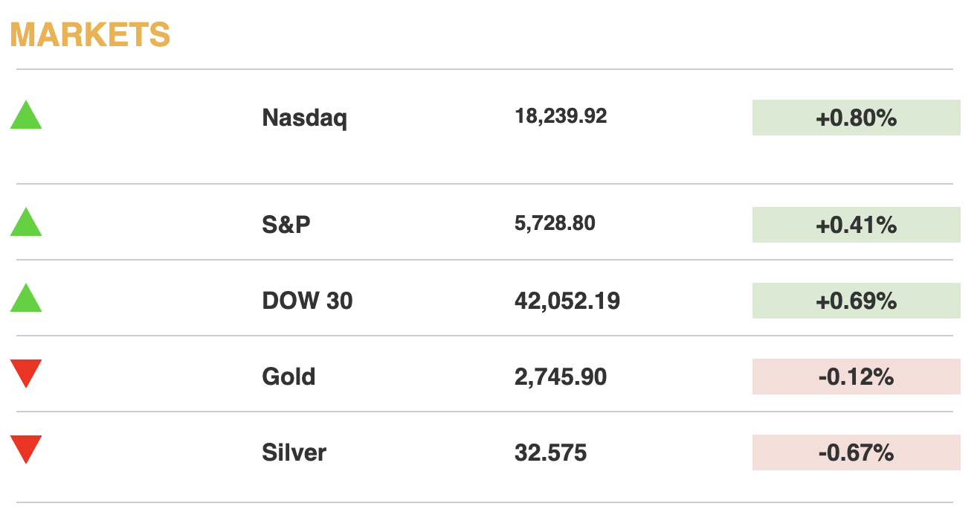This screenshot has height=518, width=980.
Task: Click S&P price 5,728.80
Action: pos(555,223)
